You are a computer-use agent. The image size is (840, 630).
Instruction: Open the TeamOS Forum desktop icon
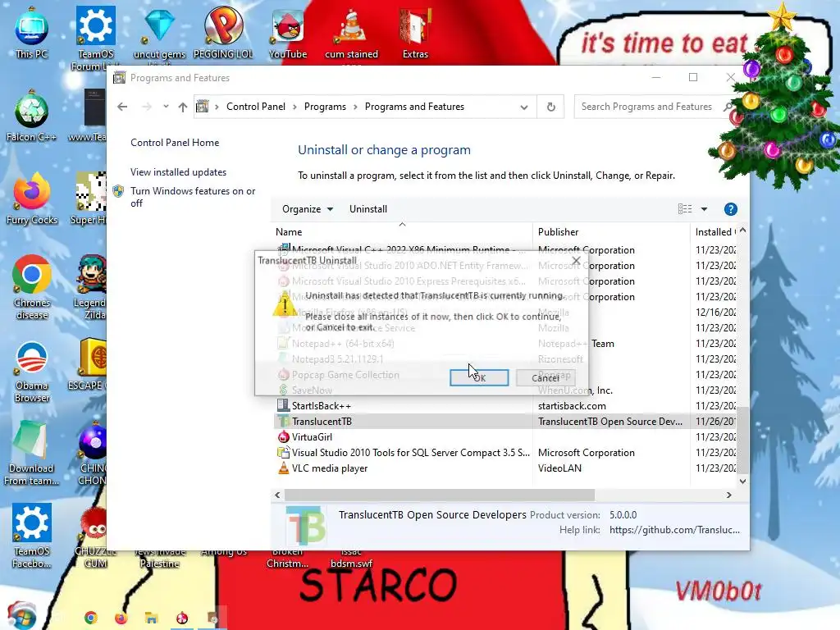(96, 38)
